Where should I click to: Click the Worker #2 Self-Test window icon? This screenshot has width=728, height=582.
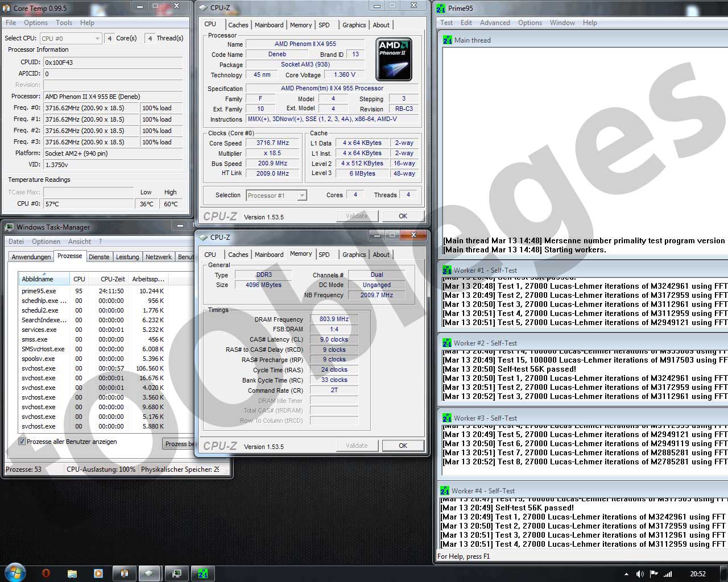[447, 343]
